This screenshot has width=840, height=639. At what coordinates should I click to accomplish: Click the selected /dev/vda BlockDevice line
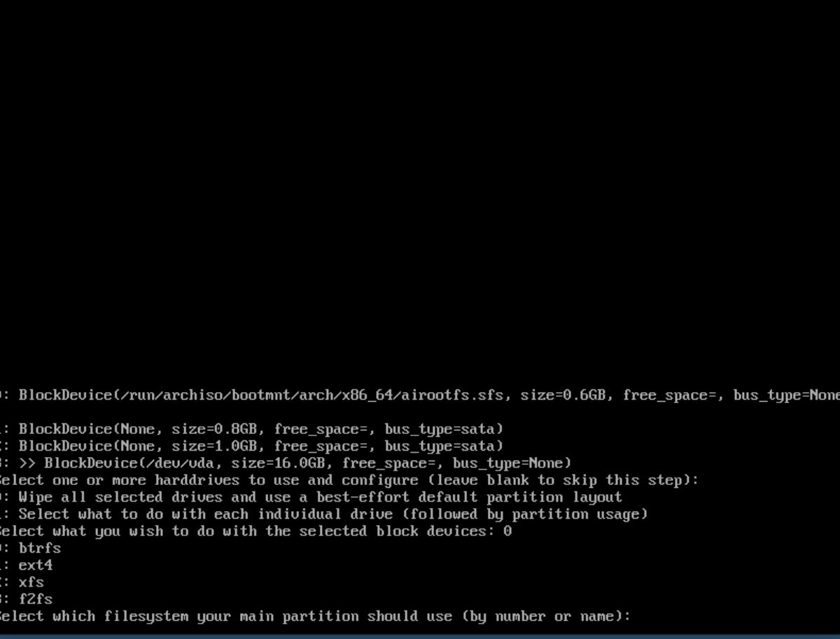[286, 463]
